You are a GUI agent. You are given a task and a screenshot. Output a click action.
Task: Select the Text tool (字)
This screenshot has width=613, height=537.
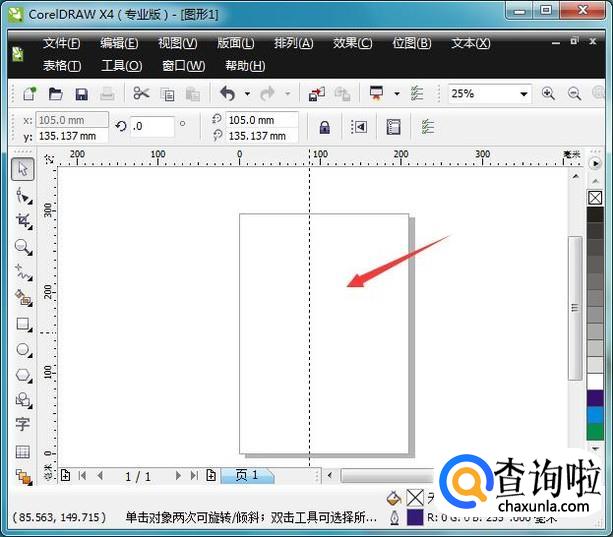click(23, 424)
